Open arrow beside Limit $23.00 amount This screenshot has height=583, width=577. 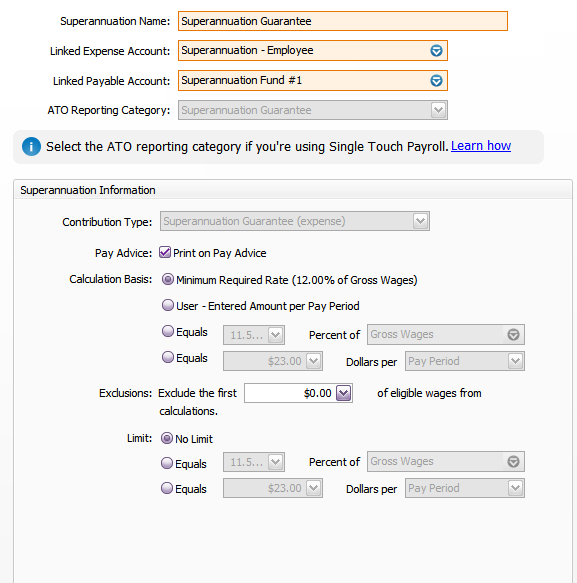[313, 488]
